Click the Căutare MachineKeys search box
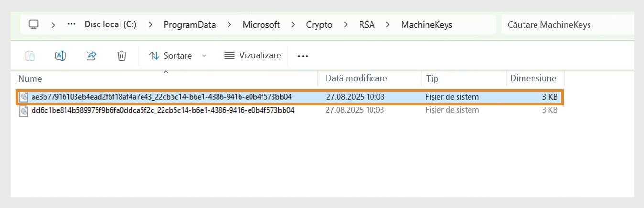 (x=567, y=25)
